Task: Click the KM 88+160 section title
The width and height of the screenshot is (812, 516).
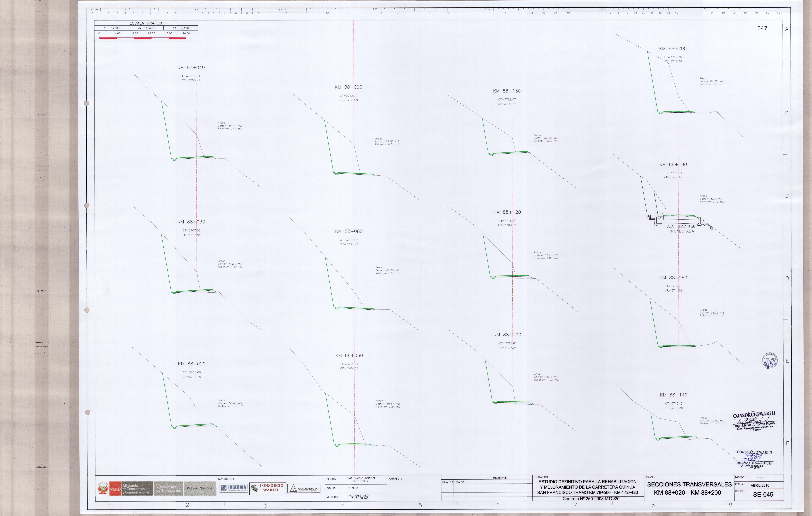Action: 673,278
